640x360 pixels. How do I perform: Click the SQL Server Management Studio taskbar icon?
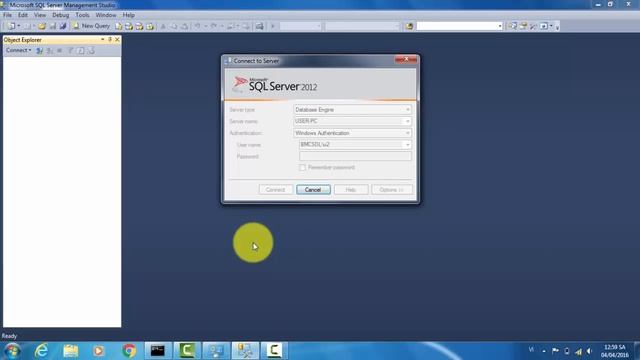[x=245, y=351]
